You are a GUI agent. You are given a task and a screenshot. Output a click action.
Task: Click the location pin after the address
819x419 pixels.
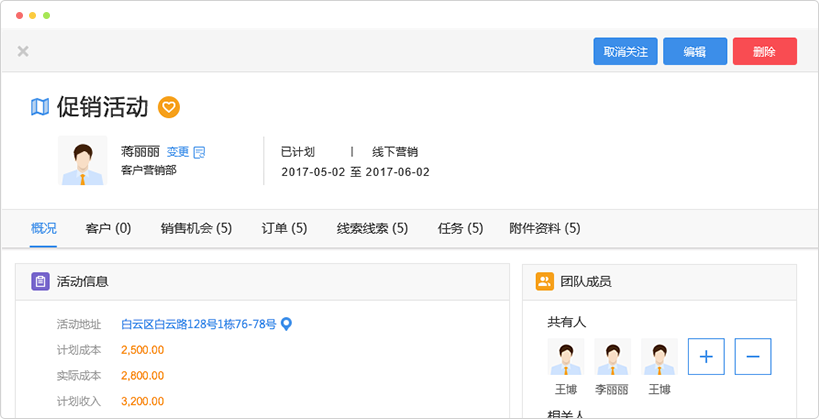(286, 324)
